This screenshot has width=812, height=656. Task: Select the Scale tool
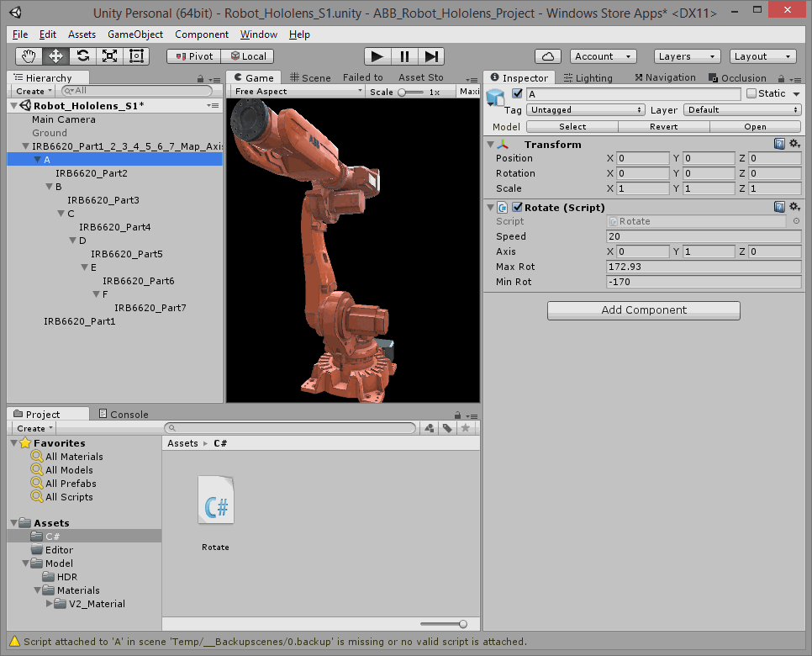point(110,56)
